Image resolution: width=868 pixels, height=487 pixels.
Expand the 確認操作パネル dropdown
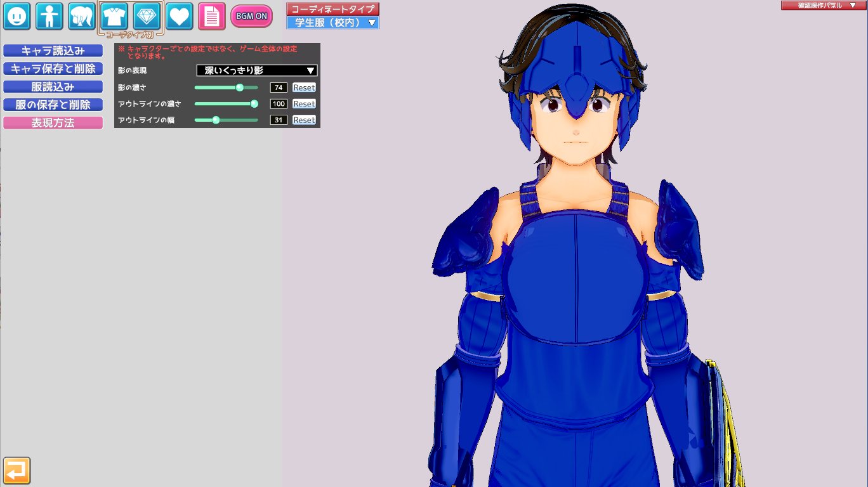pos(822,6)
